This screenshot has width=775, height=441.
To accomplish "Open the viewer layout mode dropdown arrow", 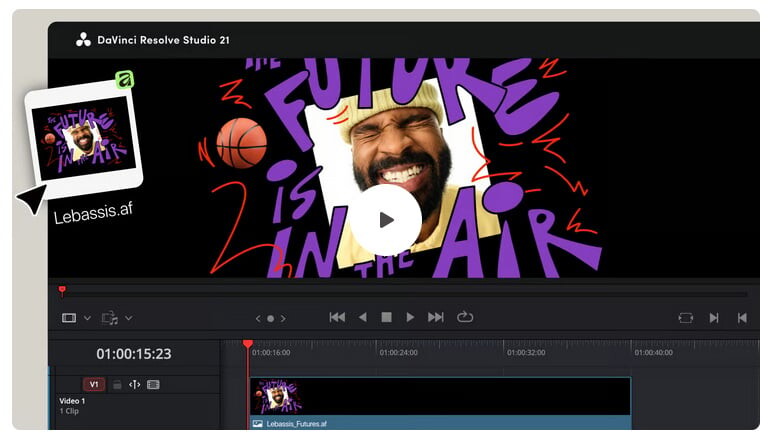I will (87, 318).
